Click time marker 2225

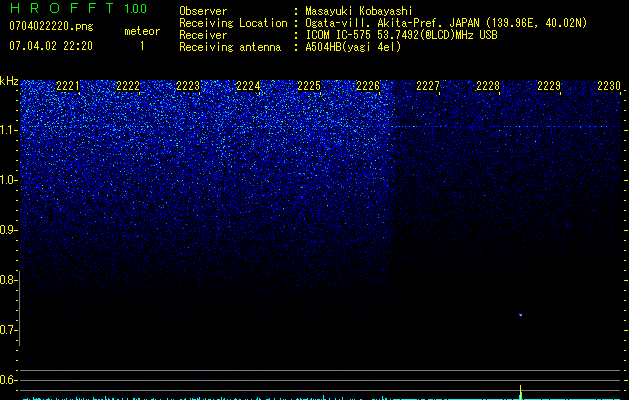coord(309,86)
